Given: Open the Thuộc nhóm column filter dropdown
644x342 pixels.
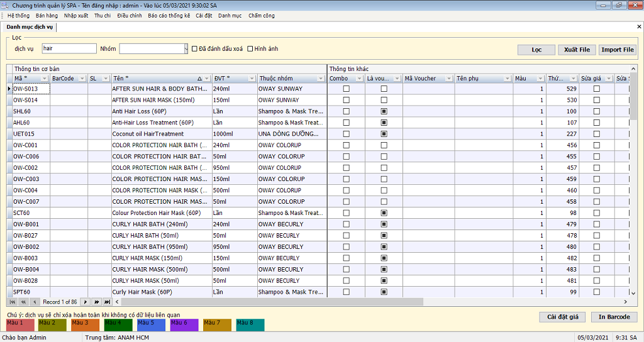Looking at the screenshot, I should [321, 79].
